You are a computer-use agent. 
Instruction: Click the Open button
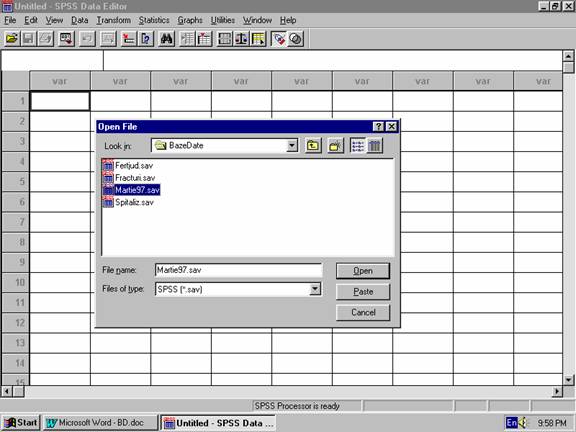tap(363, 271)
